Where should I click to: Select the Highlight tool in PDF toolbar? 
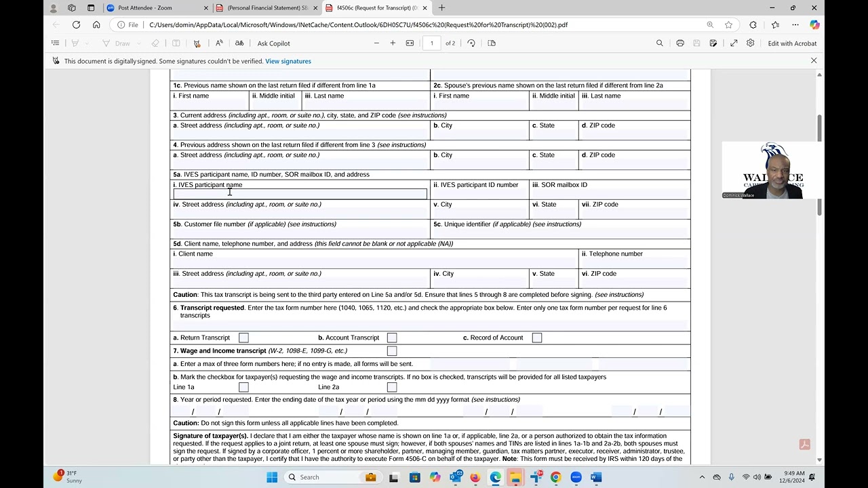75,43
